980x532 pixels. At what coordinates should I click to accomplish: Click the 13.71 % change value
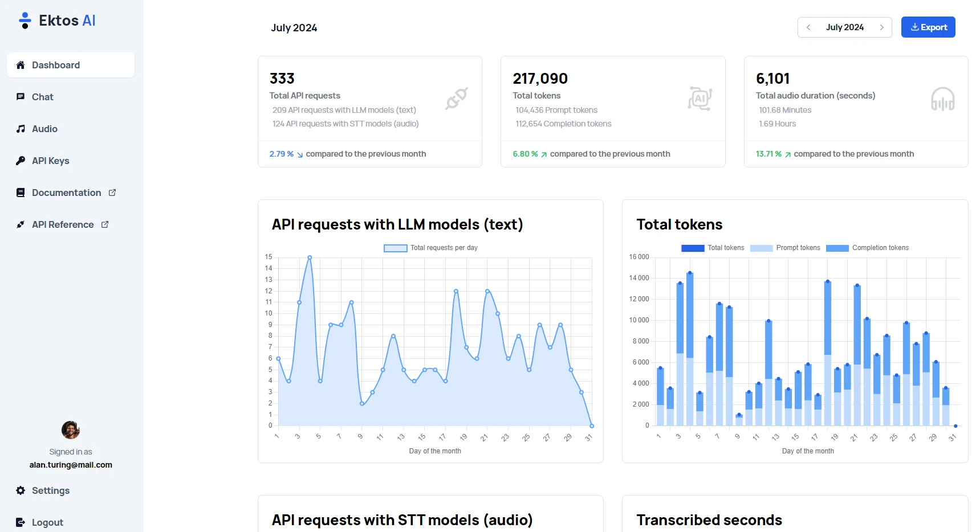[x=768, y=154]
